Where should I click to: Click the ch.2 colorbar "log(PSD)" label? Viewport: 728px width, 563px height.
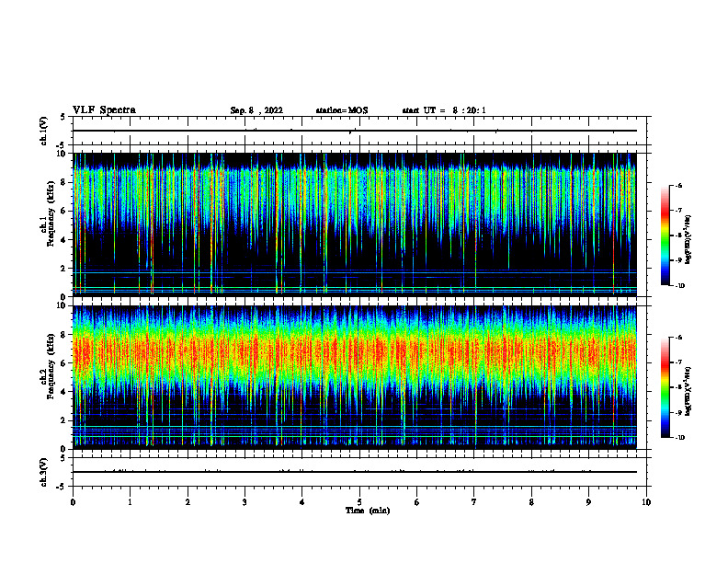688,391
